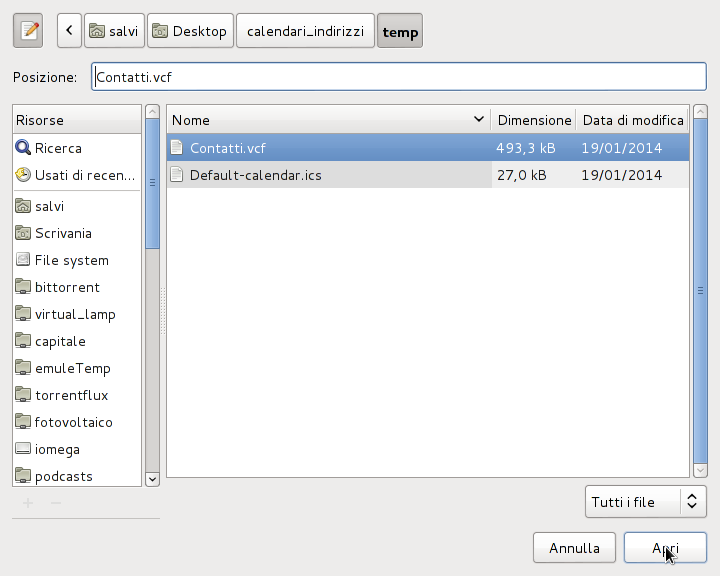Click Default-calendar.ics date 19/01/2014
Viewport: 720px width, 576px height.
pyautogui.click(x=622, y=175)
